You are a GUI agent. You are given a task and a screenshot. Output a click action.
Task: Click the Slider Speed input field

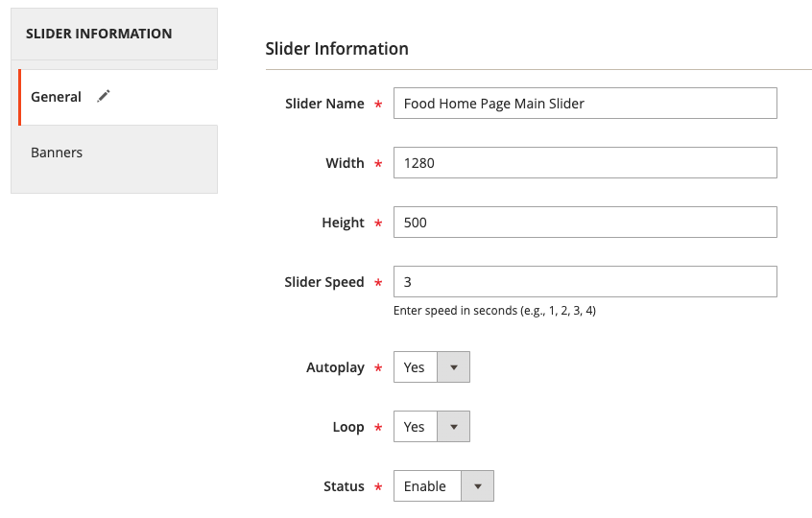pos(585,282)
